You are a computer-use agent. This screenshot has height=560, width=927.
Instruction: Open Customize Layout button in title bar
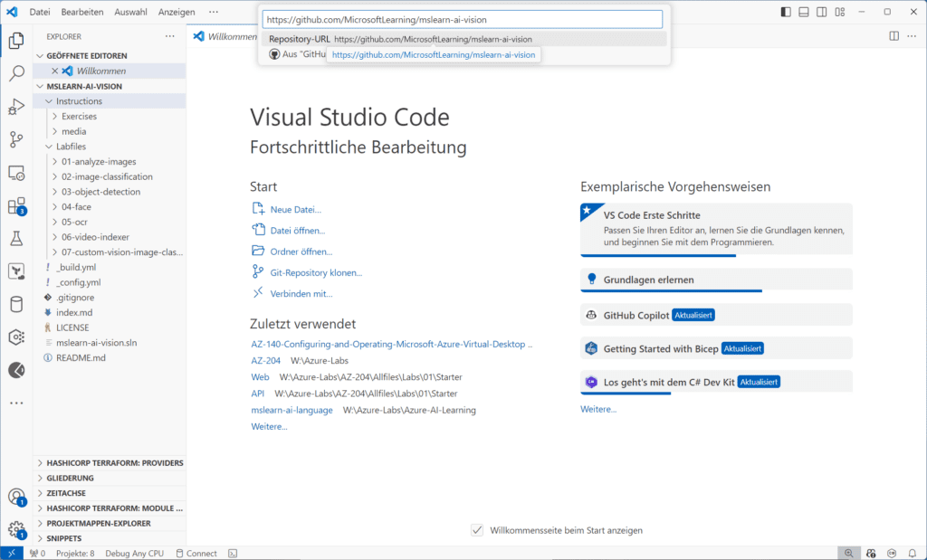coord(840,12)
